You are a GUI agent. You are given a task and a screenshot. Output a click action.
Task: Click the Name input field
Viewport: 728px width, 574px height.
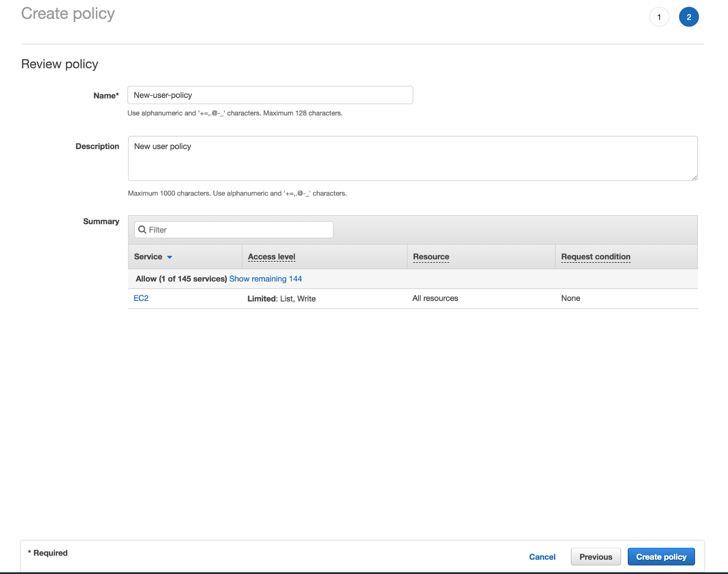[270, 95]
